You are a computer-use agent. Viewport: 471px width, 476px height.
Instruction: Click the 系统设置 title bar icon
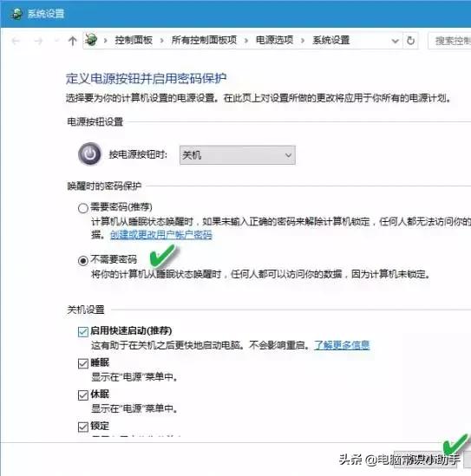coord(16,14)
